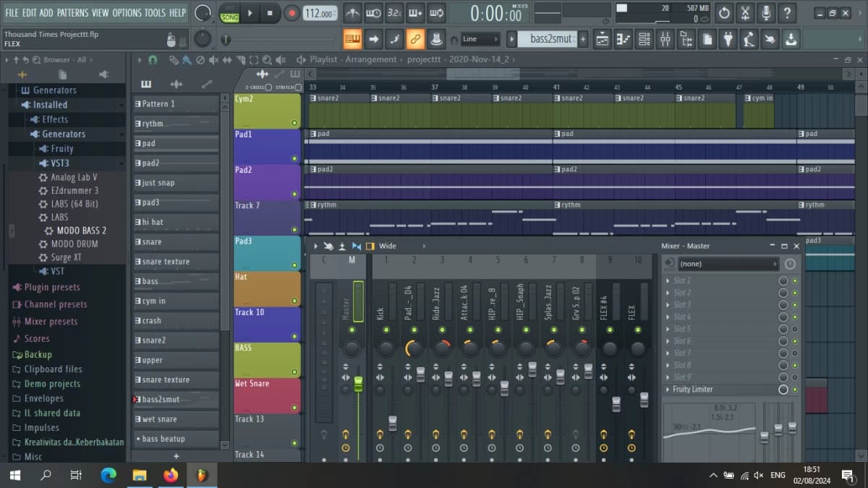
Task: Open the PATTERNS menu
Action: [72, 13]
